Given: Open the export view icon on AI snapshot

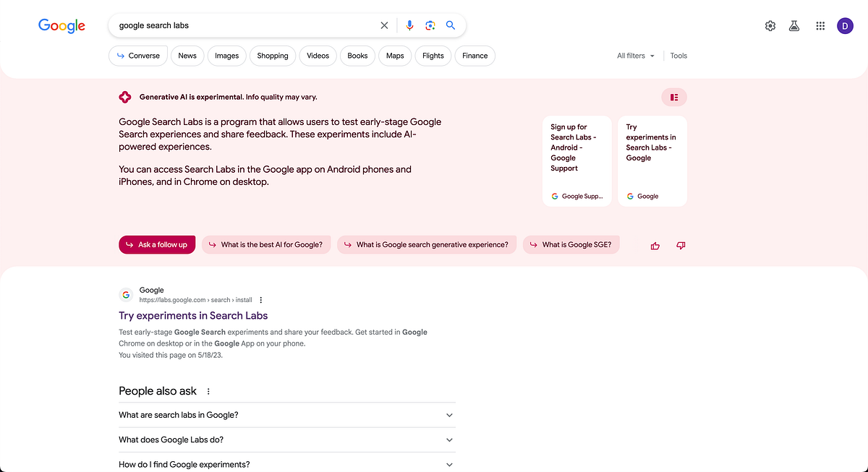Looking at the screenshot, I should tap(673, 96).
